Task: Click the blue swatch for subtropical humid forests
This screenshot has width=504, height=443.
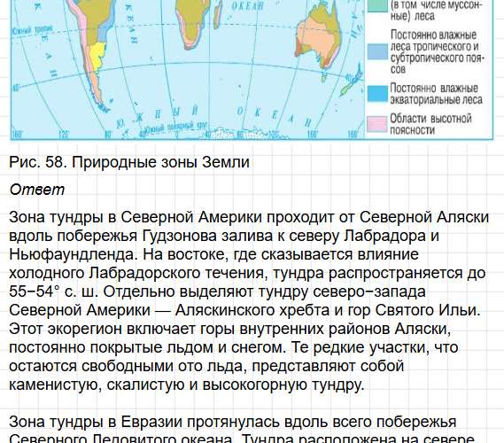Action: pos(377,51)
